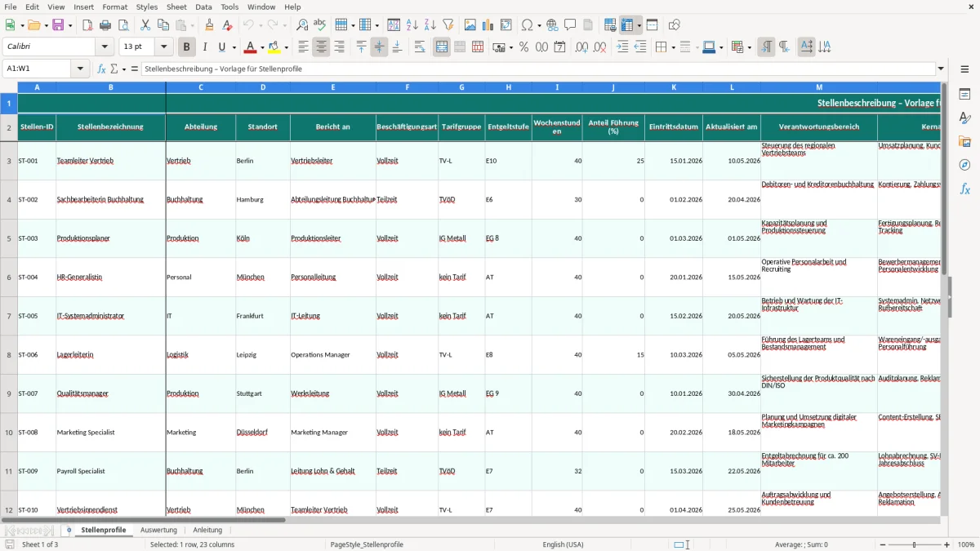Switch to the Auswertung sheet tab

click(158, 530)
